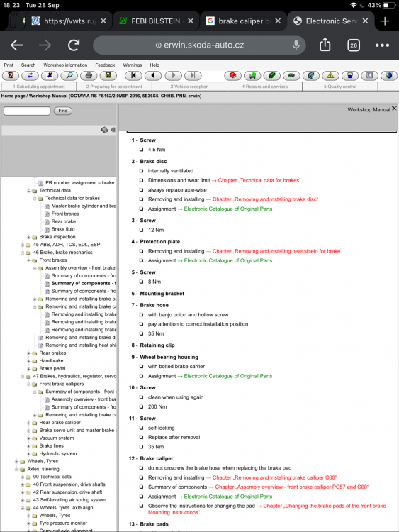Click the red book icon in the toolbar

[233, 75]
